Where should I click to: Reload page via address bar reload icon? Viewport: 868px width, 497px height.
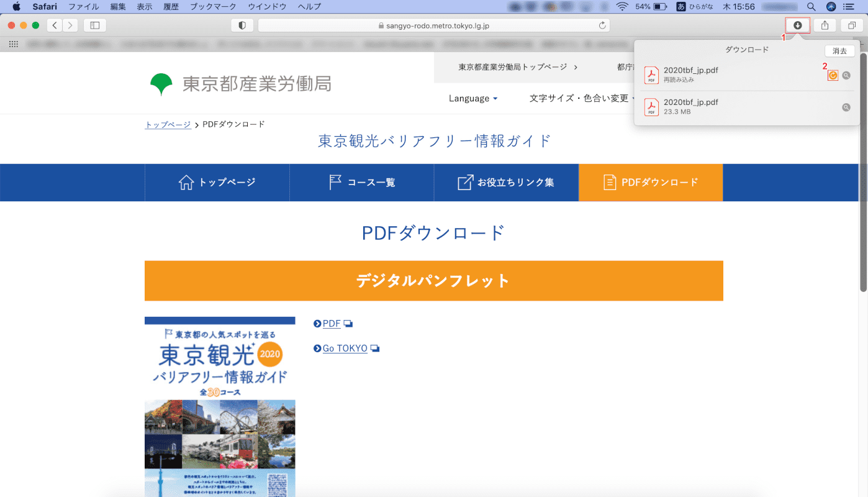coord(602,25)
